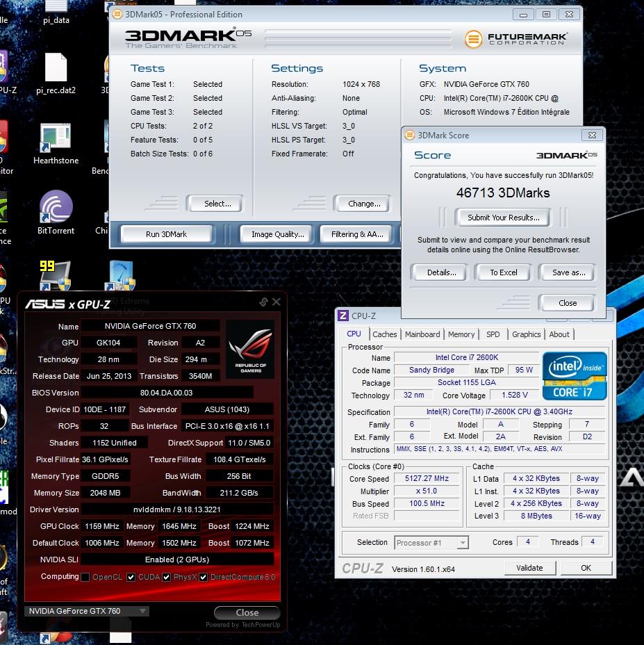The image size is (644, 645).
Task: Enable the OpenCL checkbox in GPU-Z
Action: coord(85,577)
